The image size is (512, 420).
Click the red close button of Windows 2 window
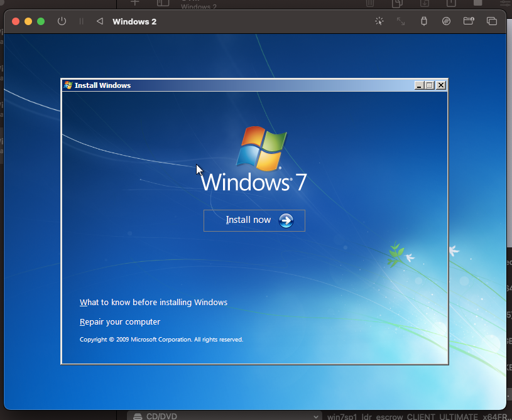click(x=16, y=21)
